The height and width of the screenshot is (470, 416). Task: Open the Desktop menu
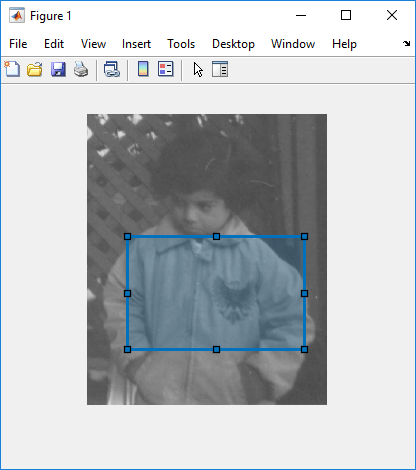point(233,44)
